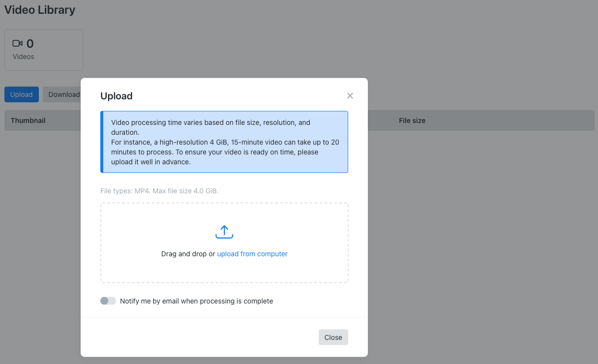Viewport: 598px width, 364px height.
Task: Click the blue video processing info banner
Action: [224, 142]
